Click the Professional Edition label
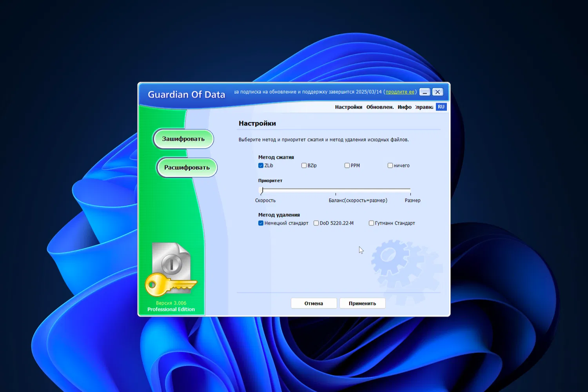Viewport: 588px width, 392px height. coord(171,309)
